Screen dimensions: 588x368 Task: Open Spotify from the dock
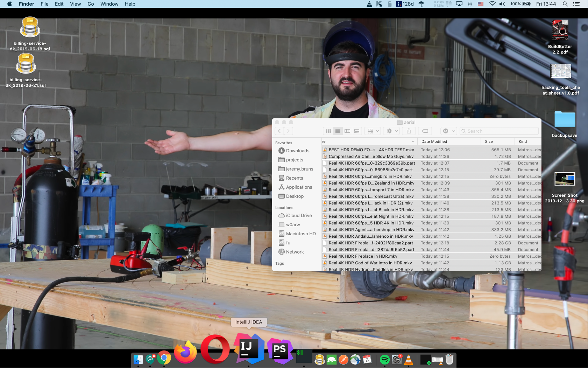(x=385, y=360)
